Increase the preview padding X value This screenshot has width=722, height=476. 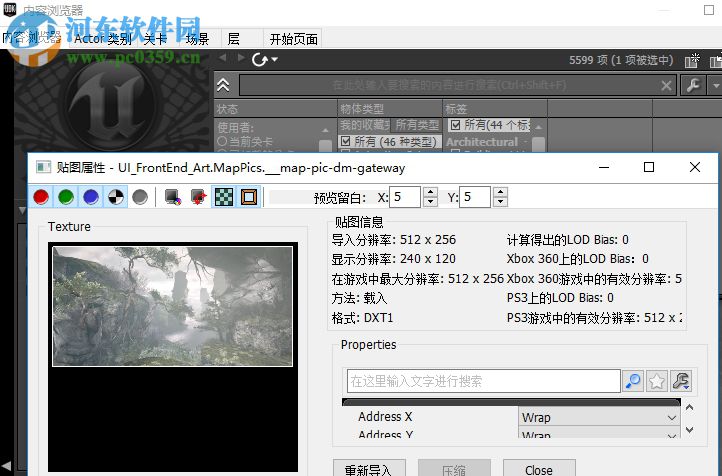[x=430, y=192]
